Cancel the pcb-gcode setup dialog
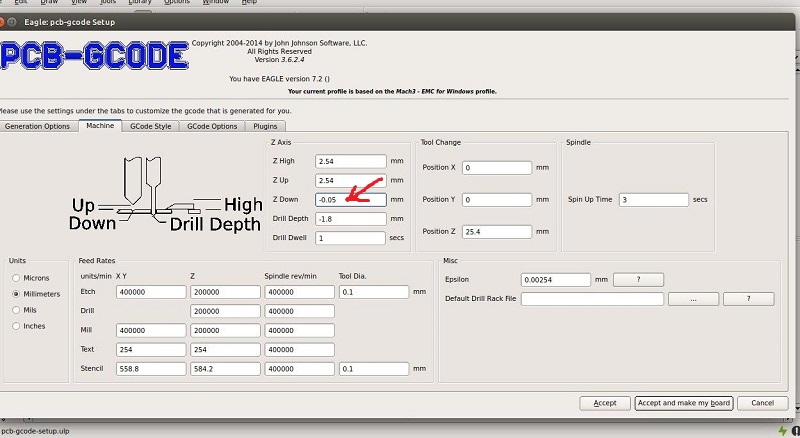Image resolution: width=800 pixels, height=438 pixels. [x=762, y=403]
